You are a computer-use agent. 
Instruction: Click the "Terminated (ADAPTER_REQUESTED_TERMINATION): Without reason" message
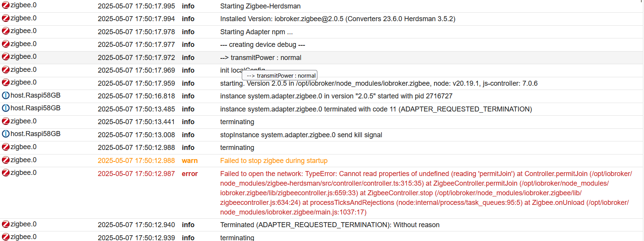coord(330,225)
